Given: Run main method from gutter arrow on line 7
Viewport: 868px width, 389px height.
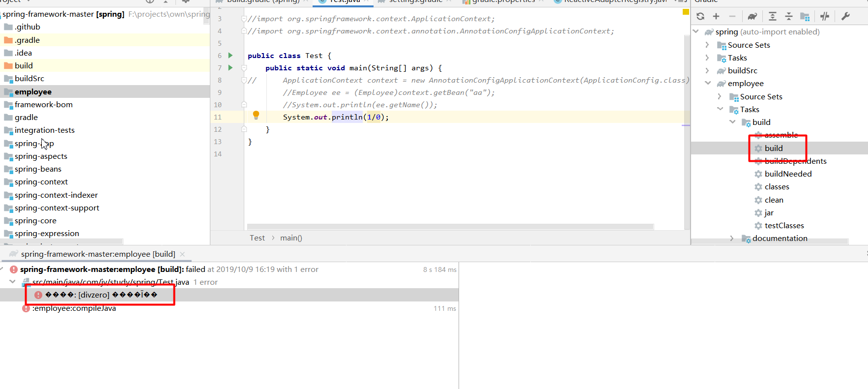Looking at the screenshot, I should (231, 67).
